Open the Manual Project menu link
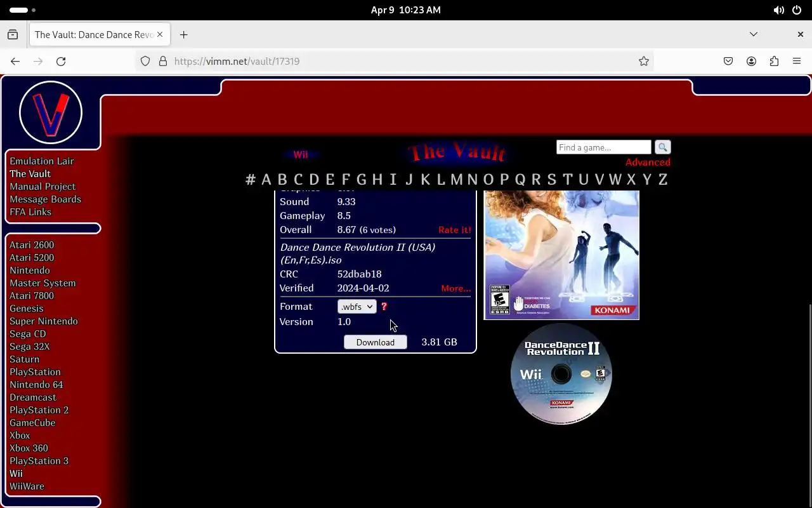The image size is (812, 508). [43, 186]
